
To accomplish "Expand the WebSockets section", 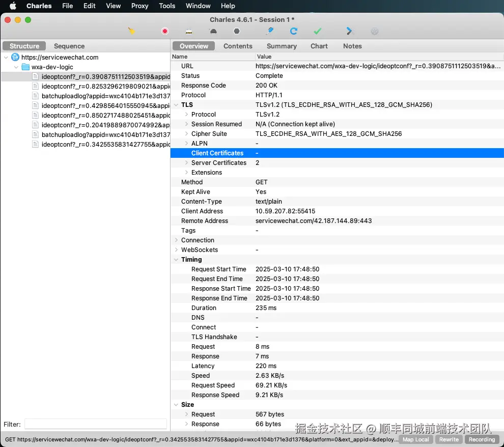I will [176, 249].
